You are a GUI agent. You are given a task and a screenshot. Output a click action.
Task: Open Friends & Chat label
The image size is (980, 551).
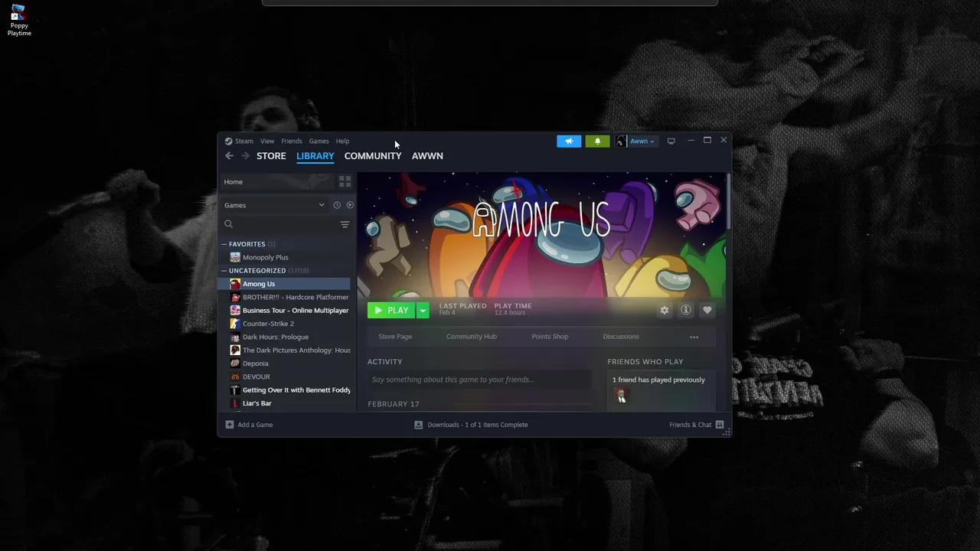691,425
